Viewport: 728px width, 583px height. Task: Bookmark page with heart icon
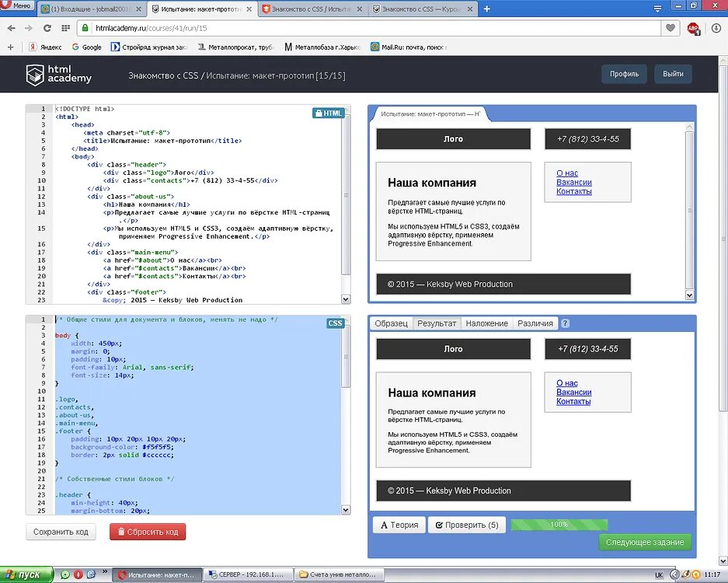click(671, 28)
